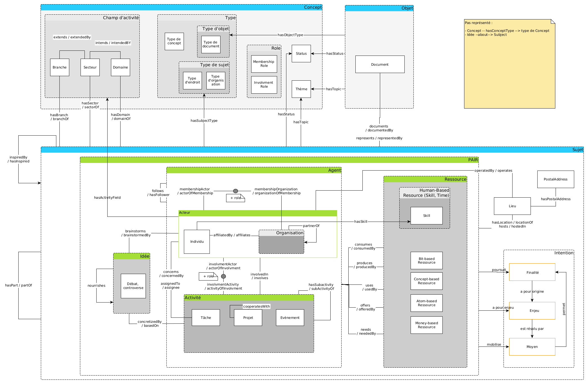The width and height of the screenshot is (588, 384).
Task: Click the Lieu box
Action: click(512, 206)
